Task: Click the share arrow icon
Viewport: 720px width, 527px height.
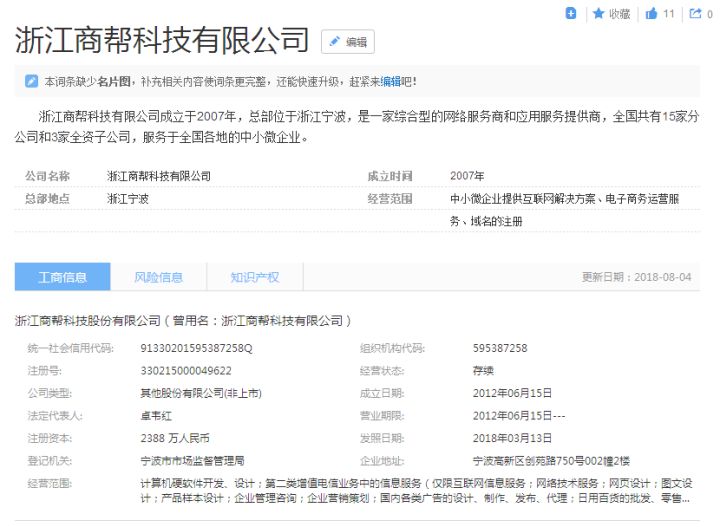Action: pos(692,14)
